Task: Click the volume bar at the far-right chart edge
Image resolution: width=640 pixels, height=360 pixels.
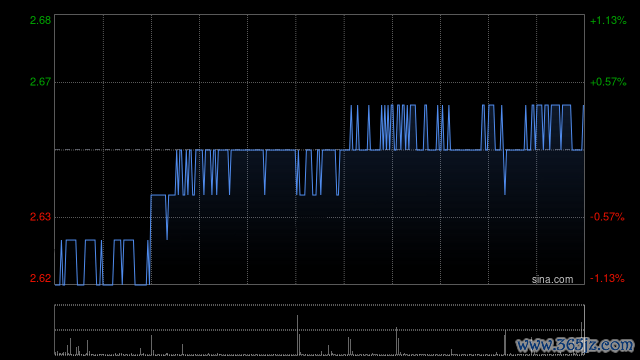Action: tap(582, 338)
